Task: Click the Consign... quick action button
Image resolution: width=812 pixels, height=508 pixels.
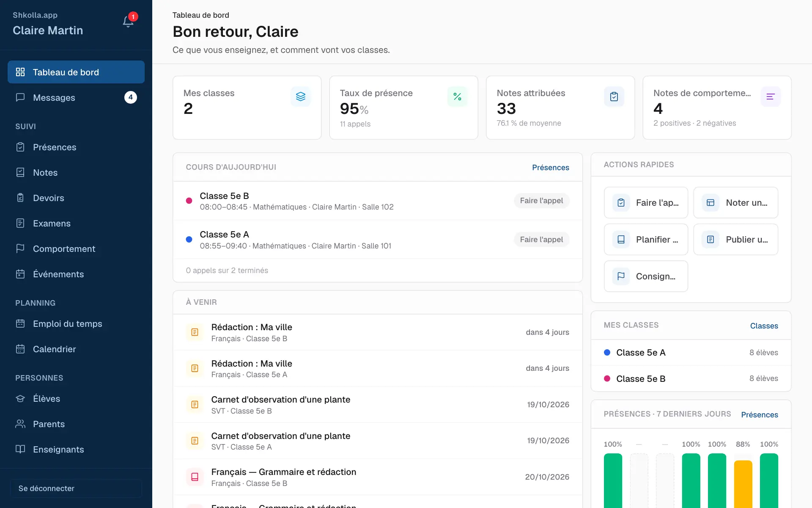Action: (x=646, y=276)
